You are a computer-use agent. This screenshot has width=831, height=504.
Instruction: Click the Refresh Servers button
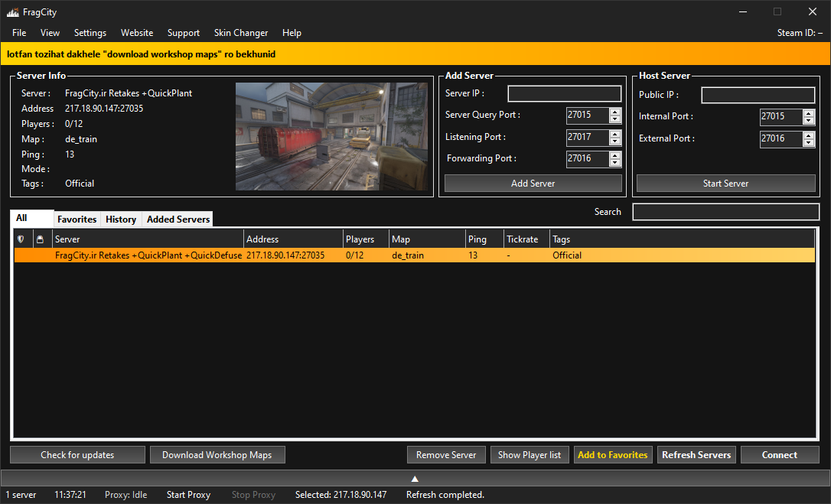point(696,455)
